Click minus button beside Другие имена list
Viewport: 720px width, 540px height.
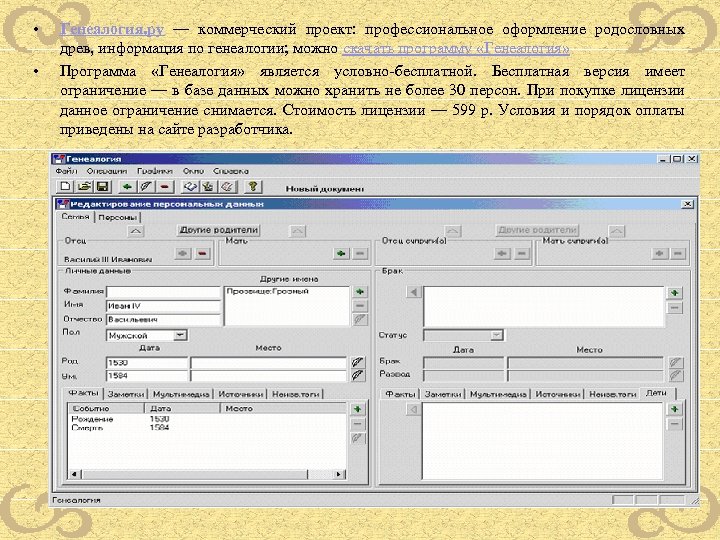click(360, 305)
